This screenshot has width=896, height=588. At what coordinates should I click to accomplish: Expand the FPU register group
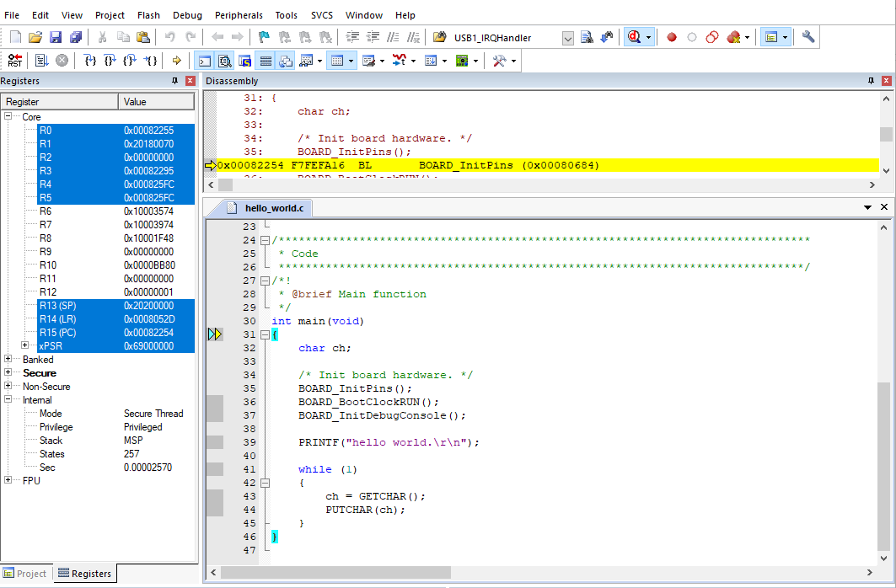tap(8, 481)
